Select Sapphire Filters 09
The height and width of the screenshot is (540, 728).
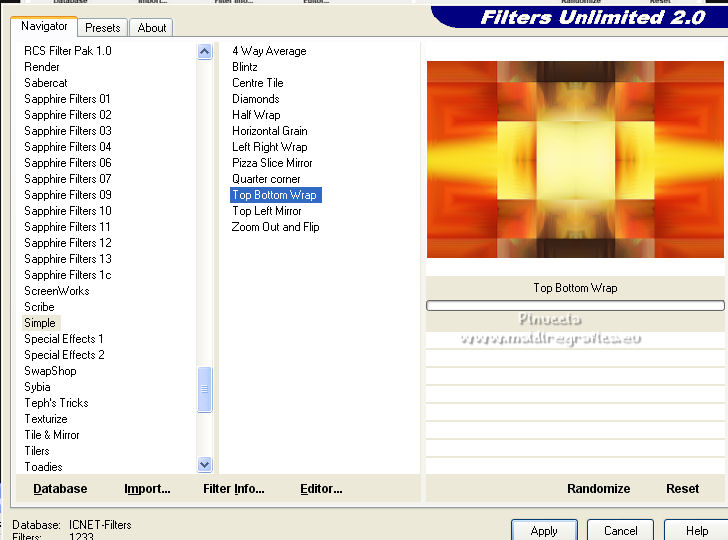tap(68, 195)
